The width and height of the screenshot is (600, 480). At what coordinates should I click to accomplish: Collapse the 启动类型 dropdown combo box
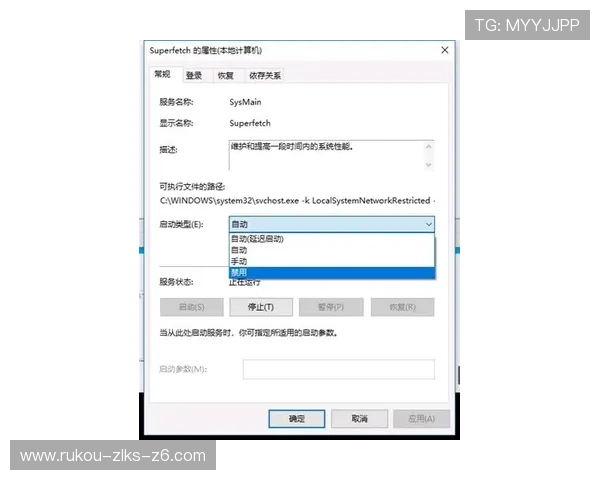pos(332,224)
